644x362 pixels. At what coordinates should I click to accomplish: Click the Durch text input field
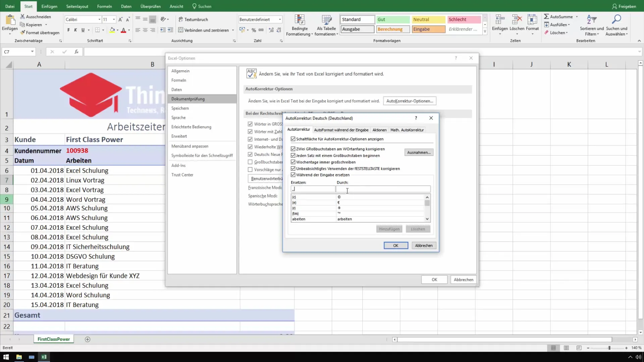tap(383, 189)
